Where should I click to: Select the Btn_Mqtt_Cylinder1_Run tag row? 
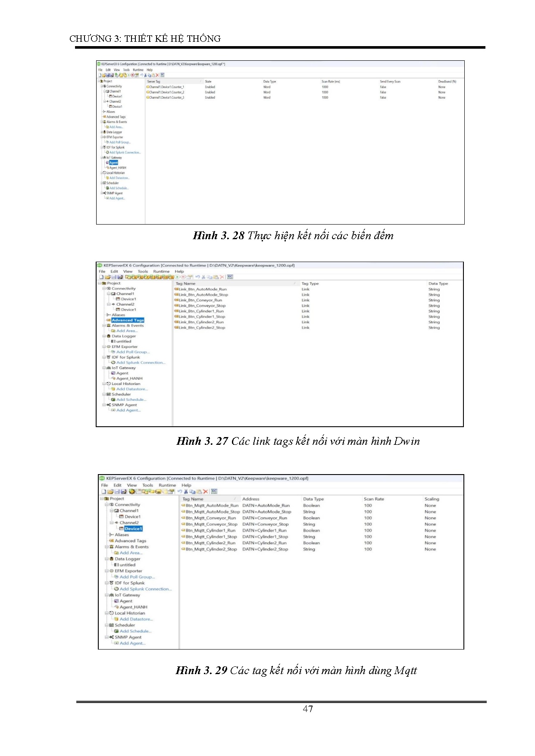pos(210,531)
